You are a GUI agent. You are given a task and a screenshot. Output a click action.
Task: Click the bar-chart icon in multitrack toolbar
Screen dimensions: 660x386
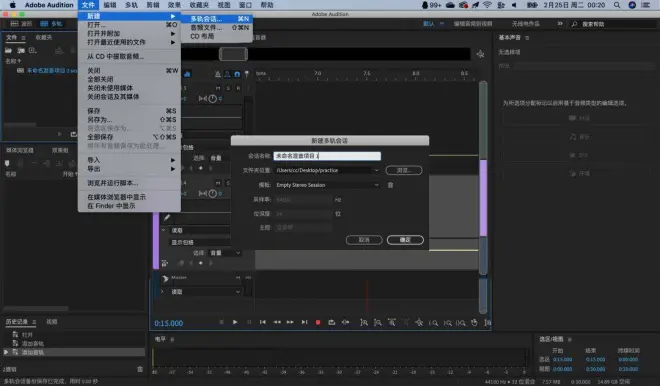187,74
